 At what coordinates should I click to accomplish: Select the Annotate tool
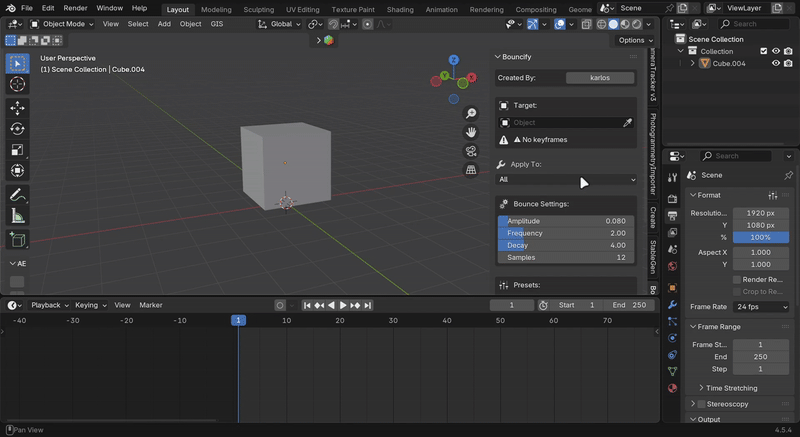click(17, 195)
